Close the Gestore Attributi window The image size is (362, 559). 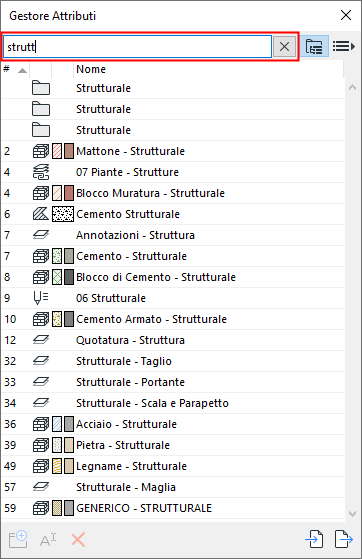(346, 15)
